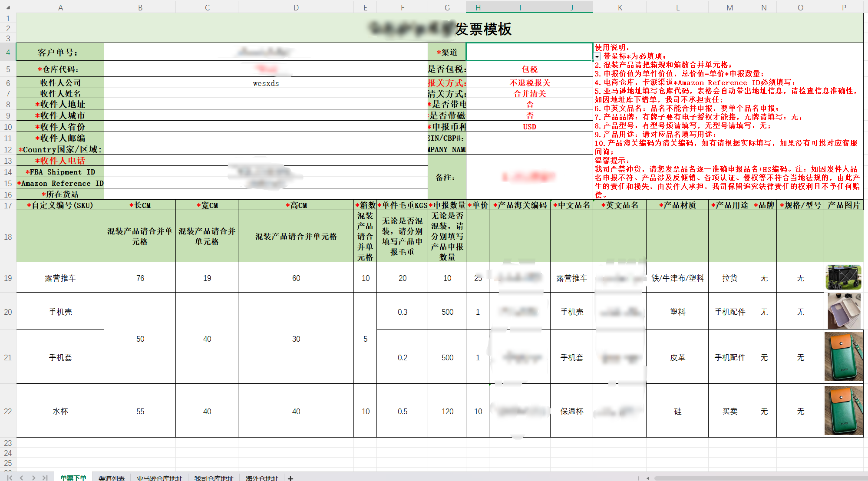Viewport: 868px width, 481px height.
Task: Select the empty 渠道 input cell
Action: click(529, 52)
